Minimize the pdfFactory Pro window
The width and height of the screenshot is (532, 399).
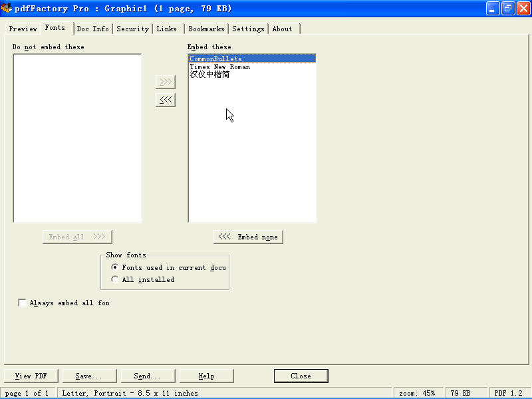493,9
